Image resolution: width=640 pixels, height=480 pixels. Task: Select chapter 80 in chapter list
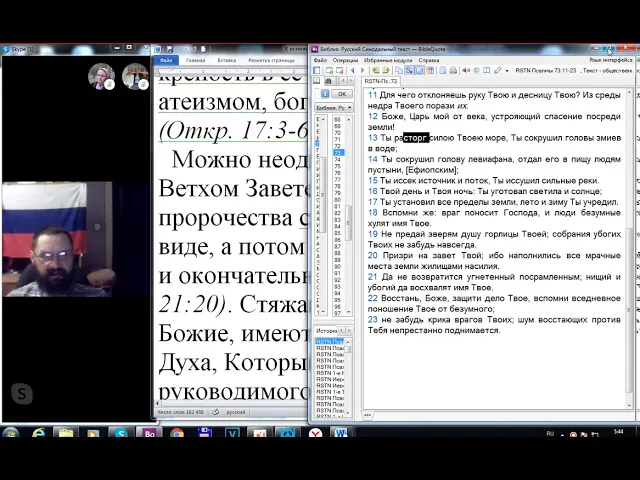pyautogui.click(x=337, y=200)
